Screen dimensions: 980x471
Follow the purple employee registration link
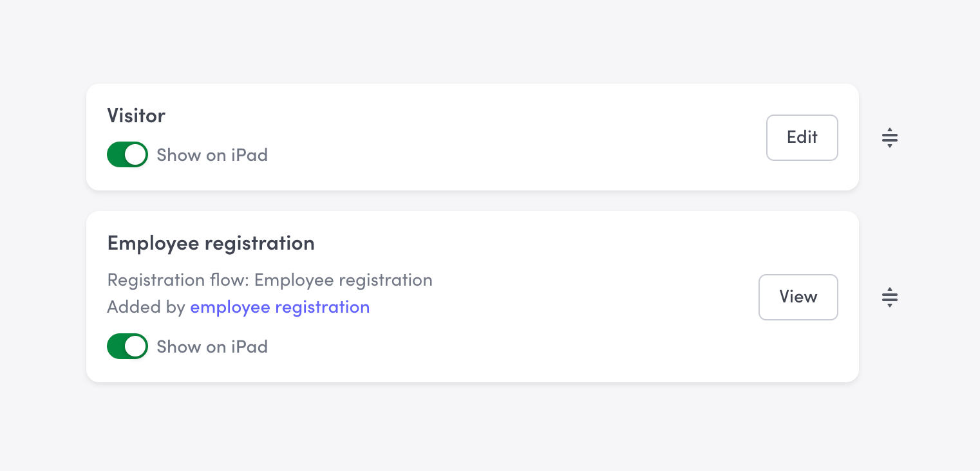click(x=279, y=307)
